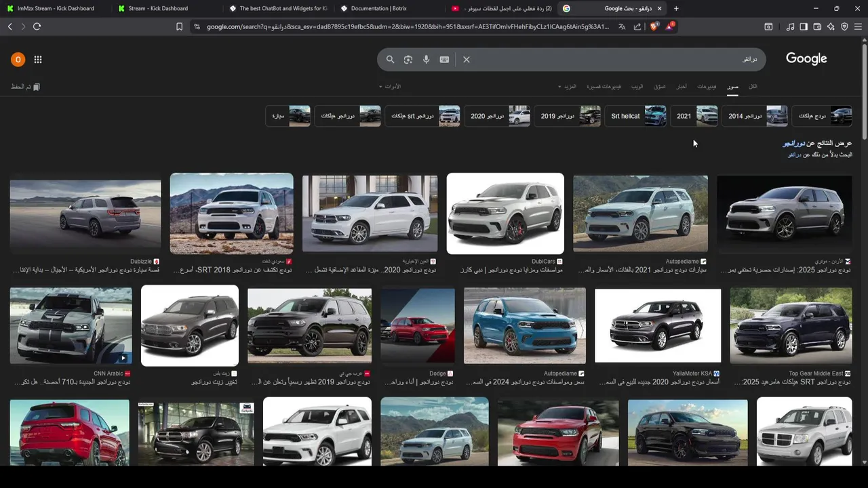The height and width of the screenshot is (488, 868).
Task: Clear the search box with X
Action: click(x=467, y=60)
